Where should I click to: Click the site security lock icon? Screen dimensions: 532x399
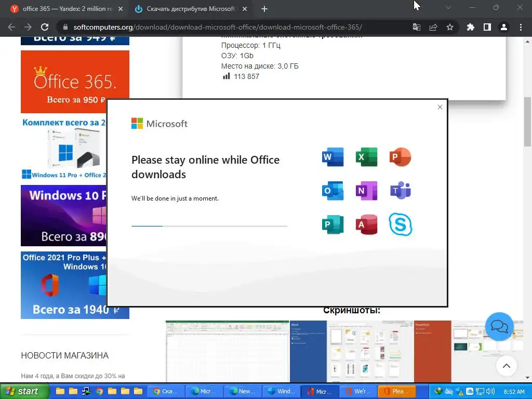click(x=66, y=27)
